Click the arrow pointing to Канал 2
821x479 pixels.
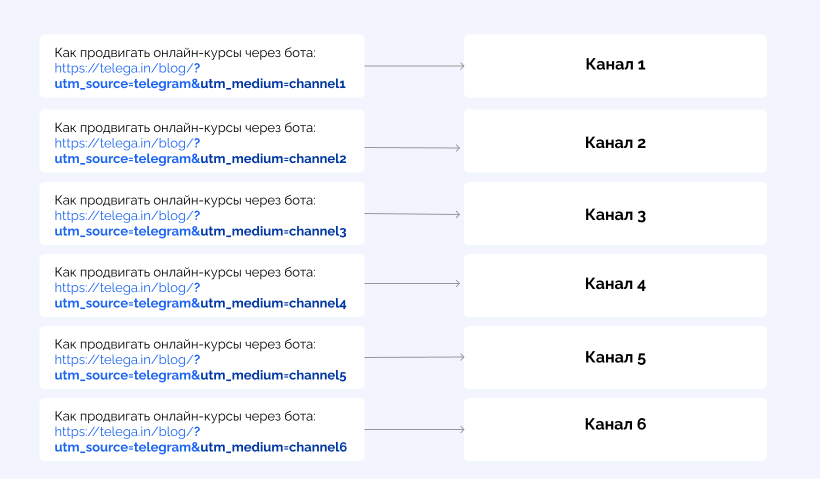(x=413, y=148)
